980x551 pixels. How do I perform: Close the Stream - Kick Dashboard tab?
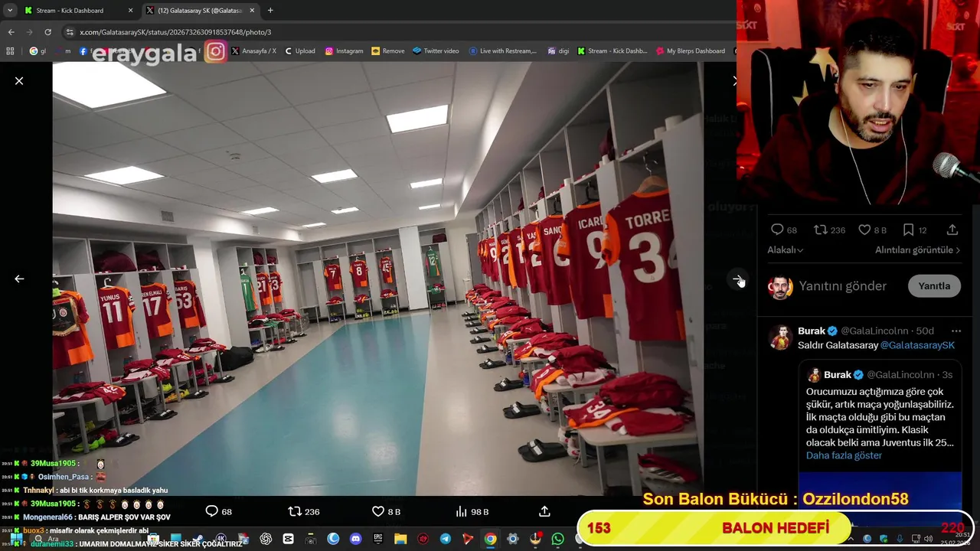pos(130,11)
